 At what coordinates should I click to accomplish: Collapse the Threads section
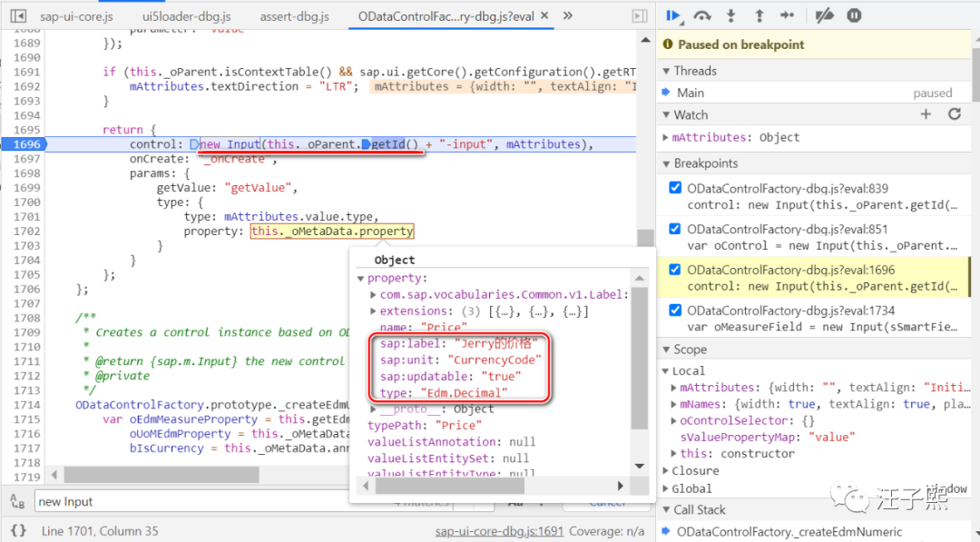click(x=666, y=71)
